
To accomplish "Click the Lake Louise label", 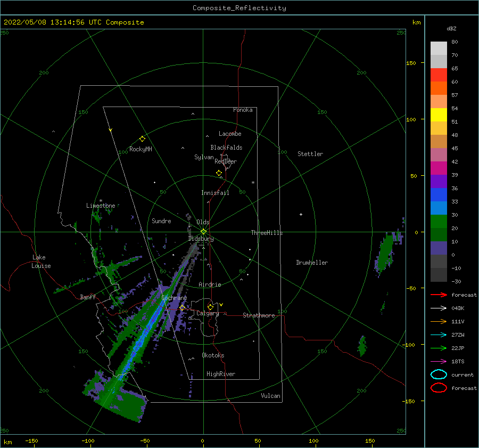I will click(42, 262).
